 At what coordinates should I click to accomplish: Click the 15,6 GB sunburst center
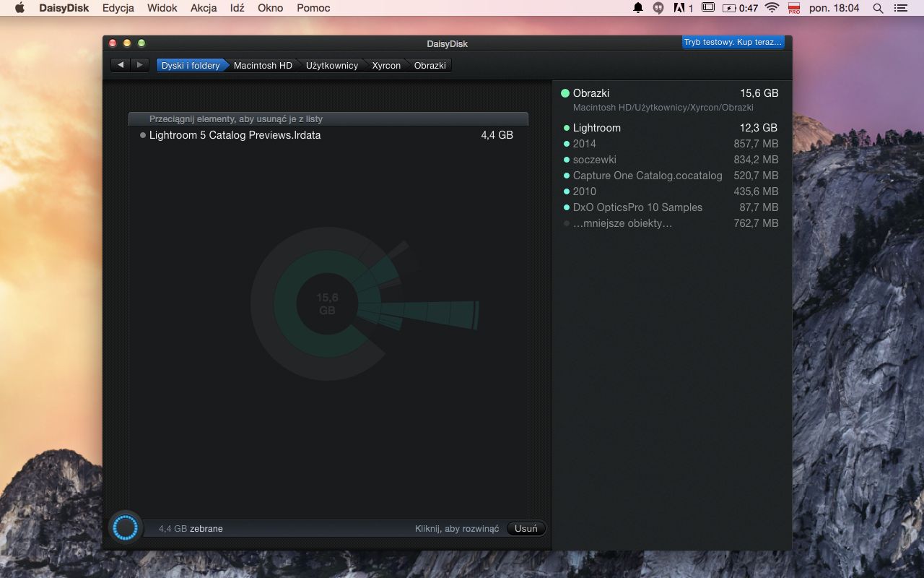(x=327, y=303)
